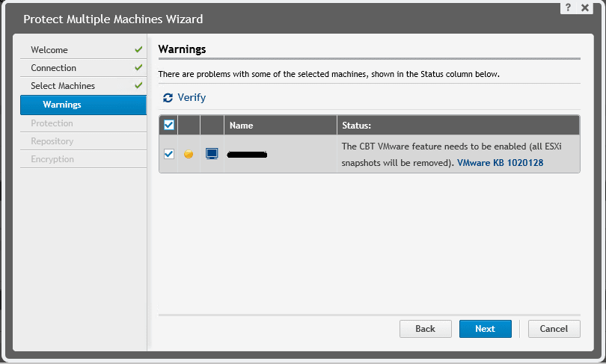Cancel the wizard
The image size is (606, 364).
tap(554, 329)
